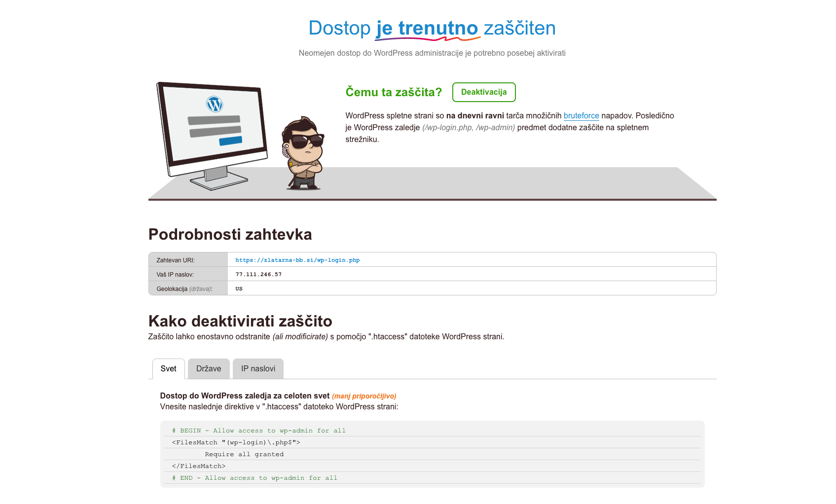The width and height of the screenshot is (836, 504).
Task: Click the Geolokacija (država) label cell
Action: click(x=188, y=288)
